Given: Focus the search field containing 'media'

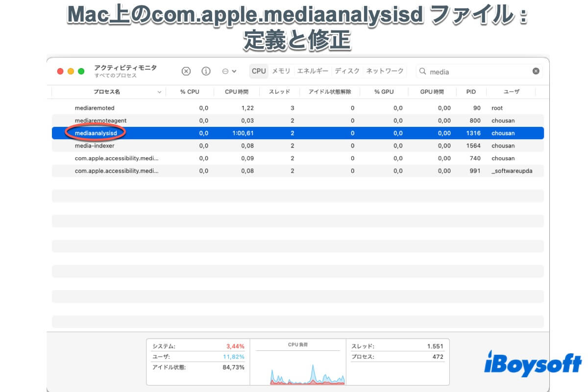Looking at the screenshot, I should [479, 72].
